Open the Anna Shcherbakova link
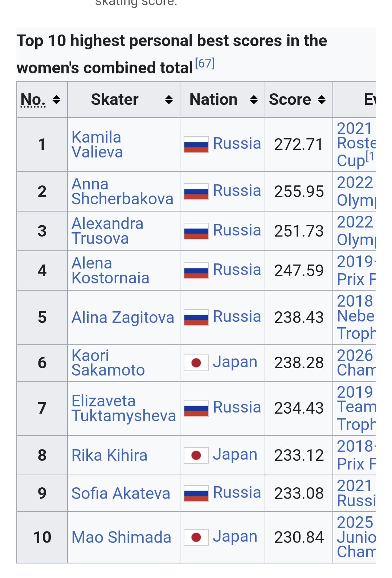Image resolution: width=392 pixels, height=578 pixels. (x=122, y=191)
